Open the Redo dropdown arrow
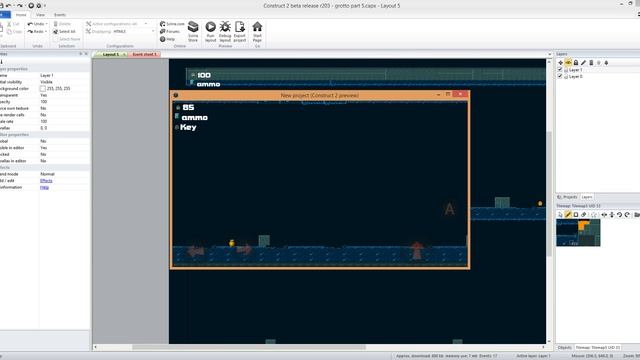This screenshot has width=640, height=360. click(x=46, y=31)
